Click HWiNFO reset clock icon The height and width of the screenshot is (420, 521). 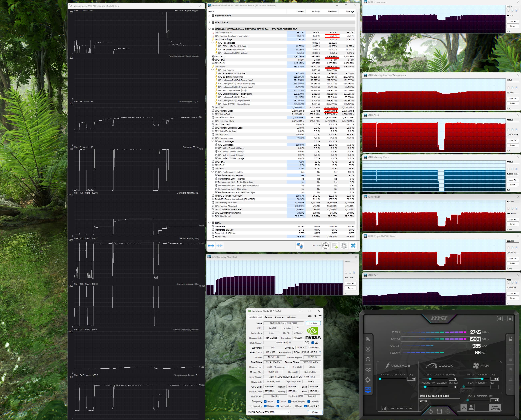tap(326, 246)
